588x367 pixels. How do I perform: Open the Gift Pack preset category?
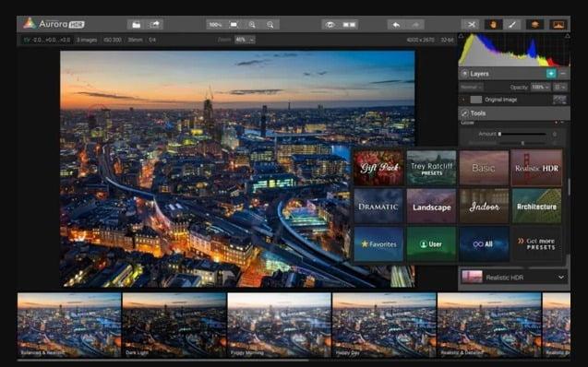pos(378,168)
